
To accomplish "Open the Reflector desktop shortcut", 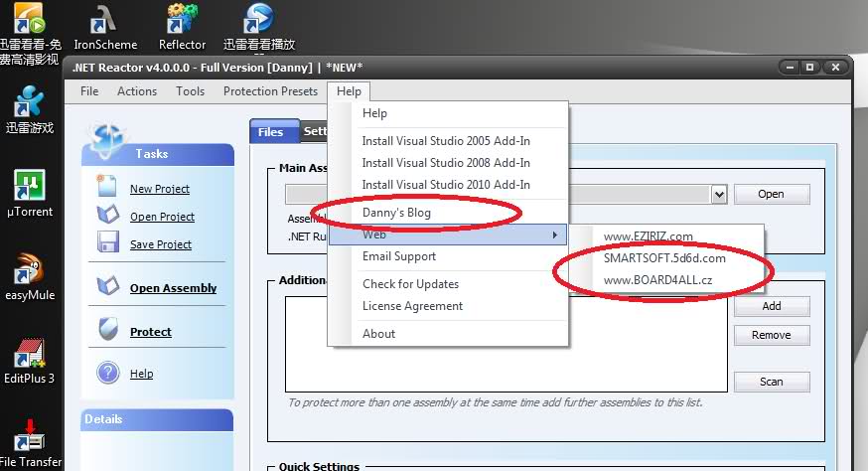I will [182, 28].
